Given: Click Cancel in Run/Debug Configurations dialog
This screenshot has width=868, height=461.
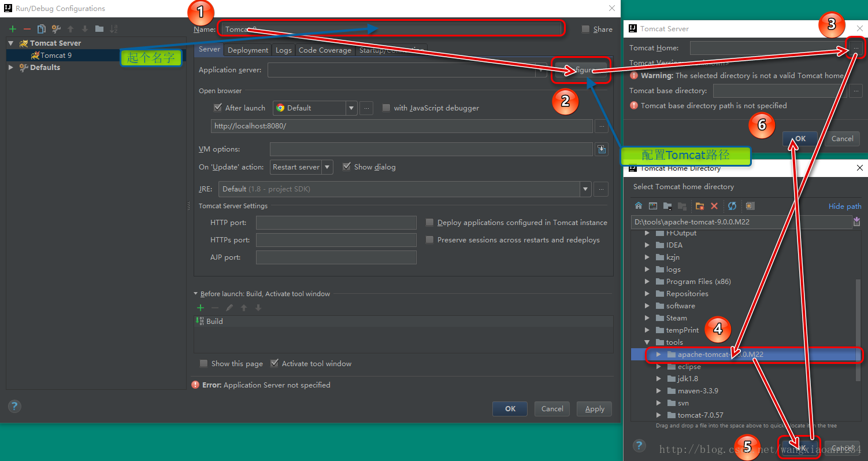Looking at the screenshot, I should [x=552, y=408].
